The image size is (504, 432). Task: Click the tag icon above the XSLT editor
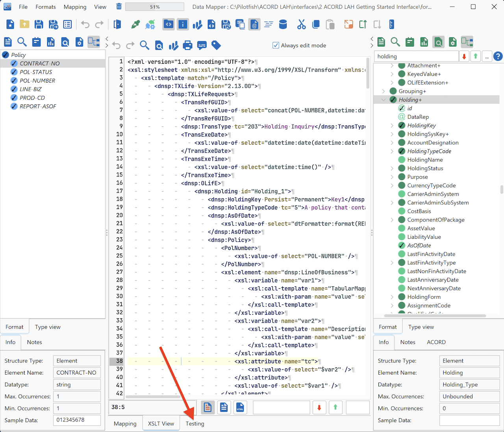(216, 45)
